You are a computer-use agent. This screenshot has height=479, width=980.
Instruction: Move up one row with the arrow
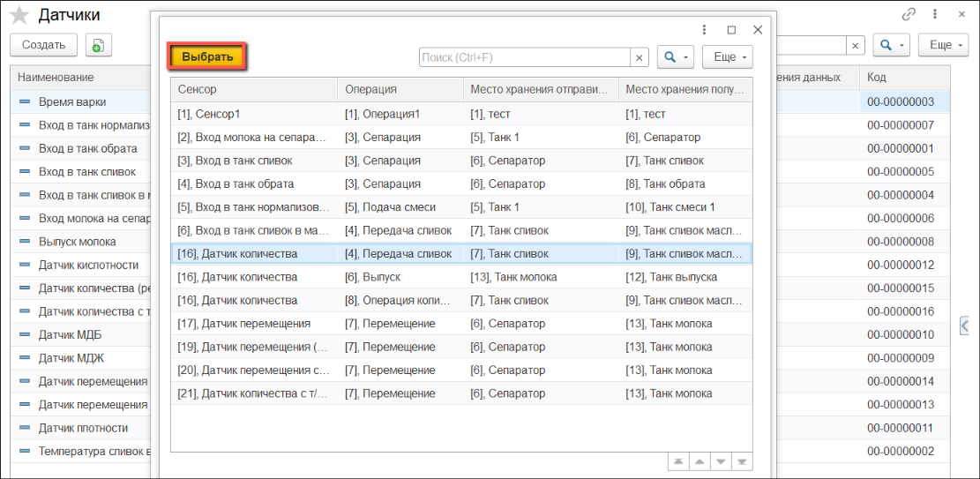(x=699, y=461)
